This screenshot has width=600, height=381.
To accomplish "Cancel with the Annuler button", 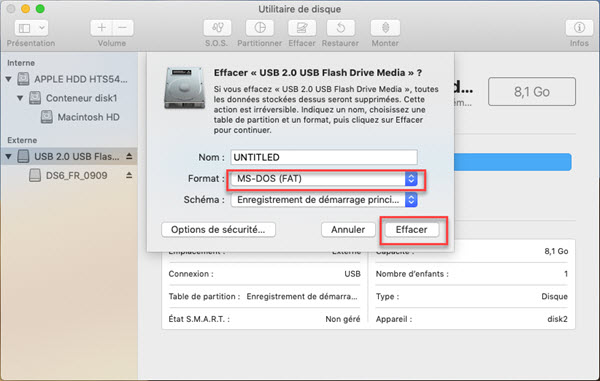I will 348,230.
